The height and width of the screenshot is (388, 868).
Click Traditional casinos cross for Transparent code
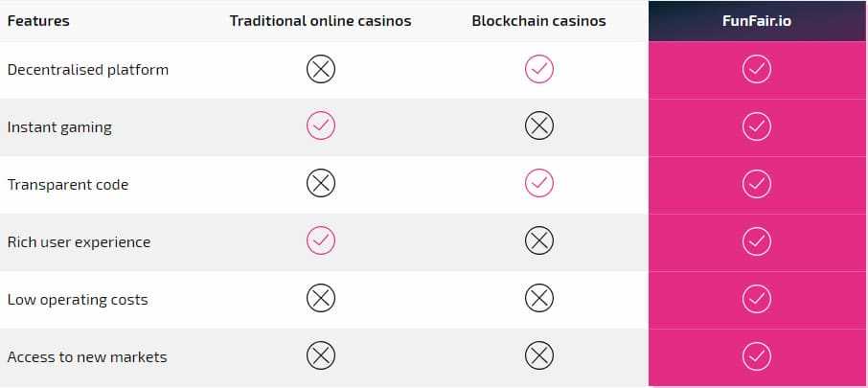click(321, 183)
